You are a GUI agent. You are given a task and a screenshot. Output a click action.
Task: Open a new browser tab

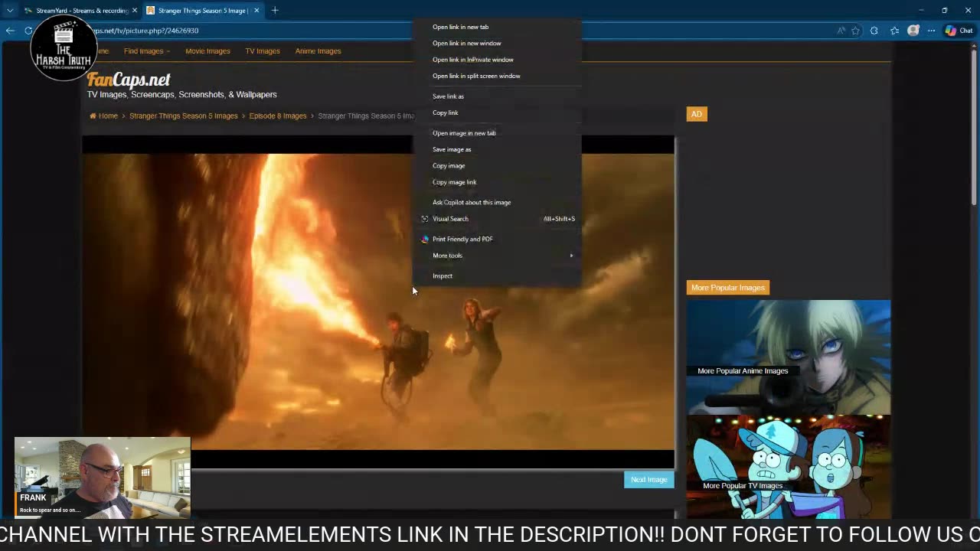pos(275,11)
